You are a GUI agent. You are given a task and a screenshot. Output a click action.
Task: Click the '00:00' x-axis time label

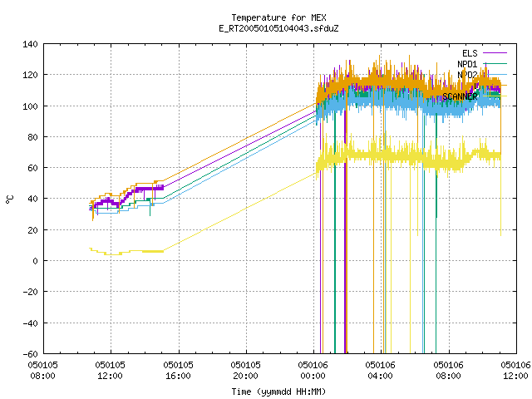pos(313,376)
